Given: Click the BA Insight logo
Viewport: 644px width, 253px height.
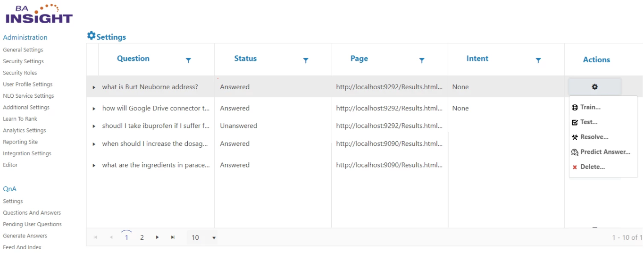Looking at the screenshot, I should point(39,14).
